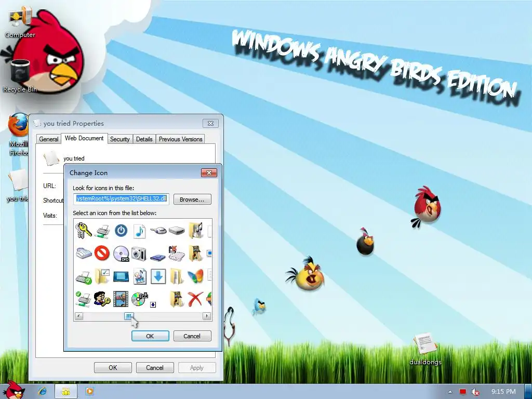
Task: Confirm with OK in Change Icon dialog
Action: (x=150, y=336)
